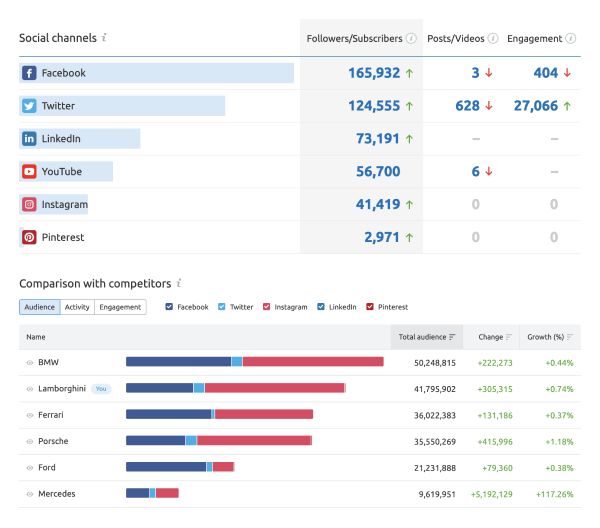Click the Twitter followers value 124,555

(374, 106)
